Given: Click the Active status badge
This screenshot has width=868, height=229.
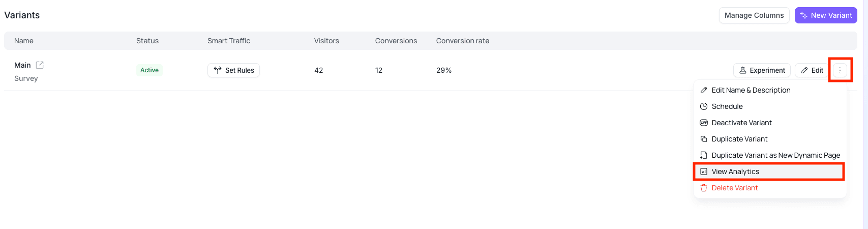Looking at the screenshot, I should click(x=149, y=70).
